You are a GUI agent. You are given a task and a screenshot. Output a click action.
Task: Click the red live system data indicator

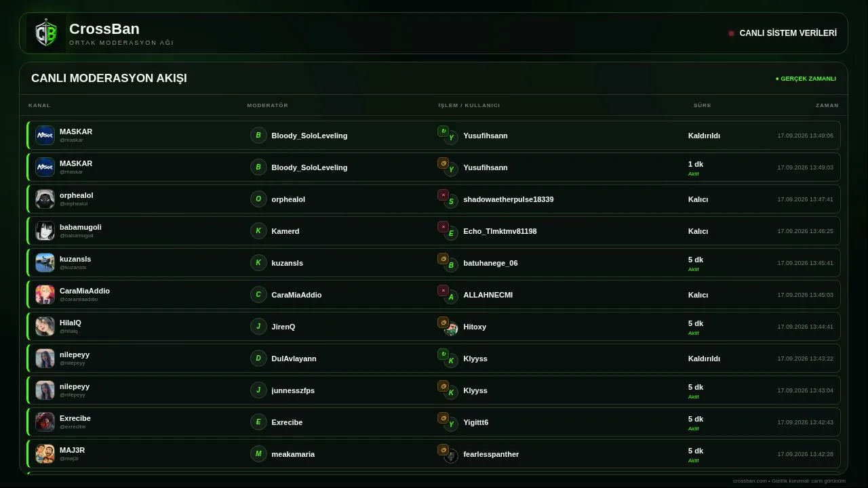(731, 33)
